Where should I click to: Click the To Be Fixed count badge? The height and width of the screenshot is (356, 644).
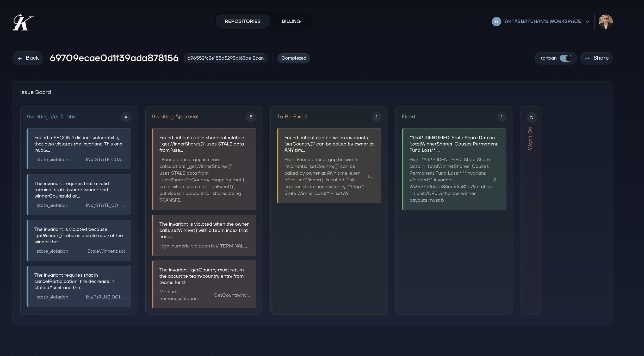[x=376, y=117]
